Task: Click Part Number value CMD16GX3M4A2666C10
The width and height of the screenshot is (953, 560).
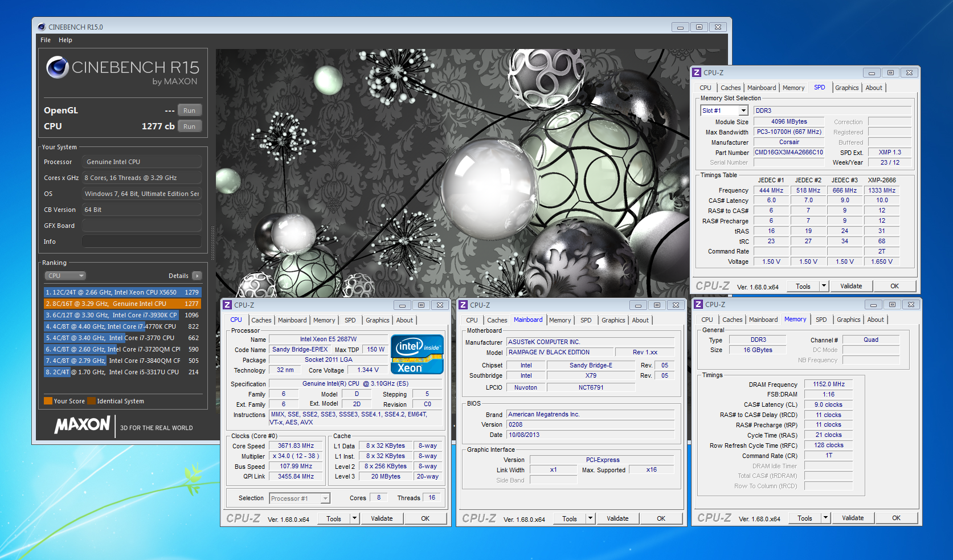Action: [x=789, y=152]
